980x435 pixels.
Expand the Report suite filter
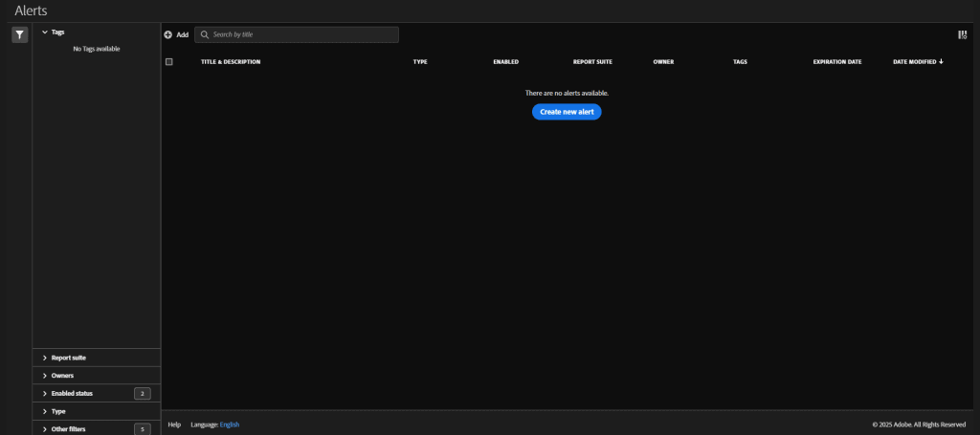click(97, 358)
